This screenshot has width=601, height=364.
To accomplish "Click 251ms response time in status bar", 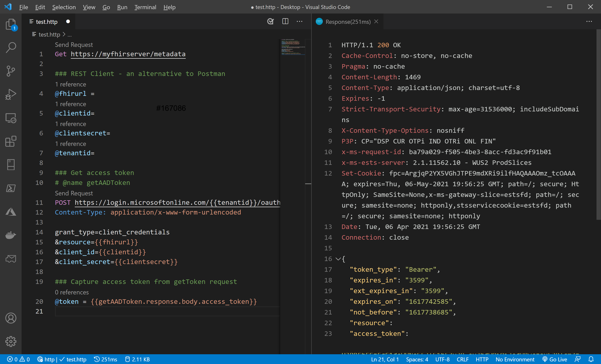I will 105,359.
